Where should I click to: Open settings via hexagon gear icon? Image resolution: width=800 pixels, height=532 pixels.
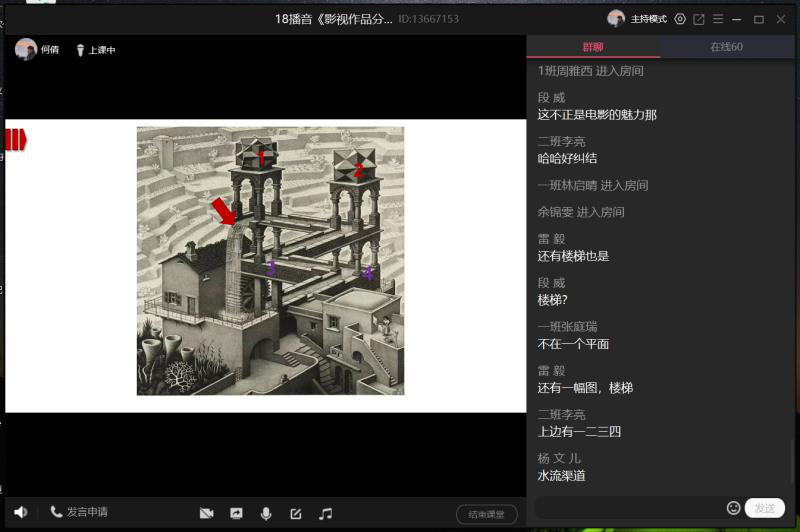680,19
